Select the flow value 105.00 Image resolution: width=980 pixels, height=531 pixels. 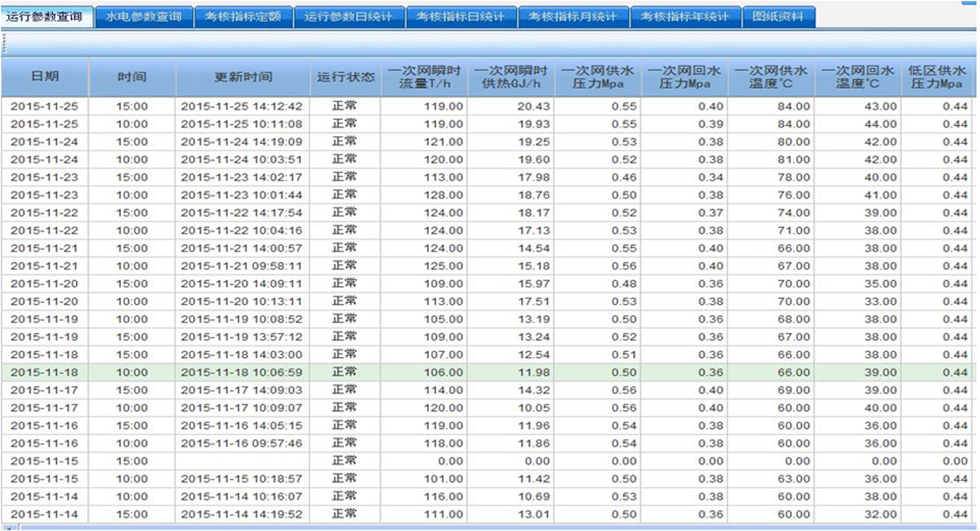443,319
